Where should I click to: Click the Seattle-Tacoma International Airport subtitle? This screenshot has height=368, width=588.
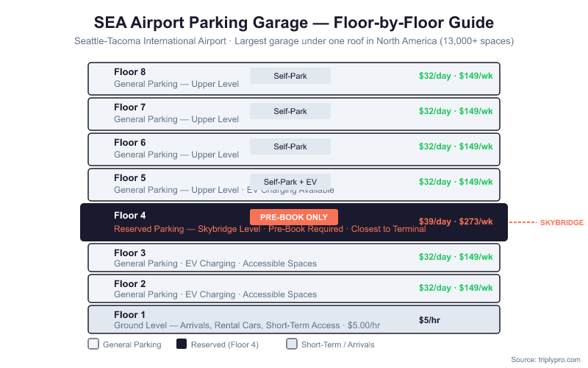[x=294, y=41]
